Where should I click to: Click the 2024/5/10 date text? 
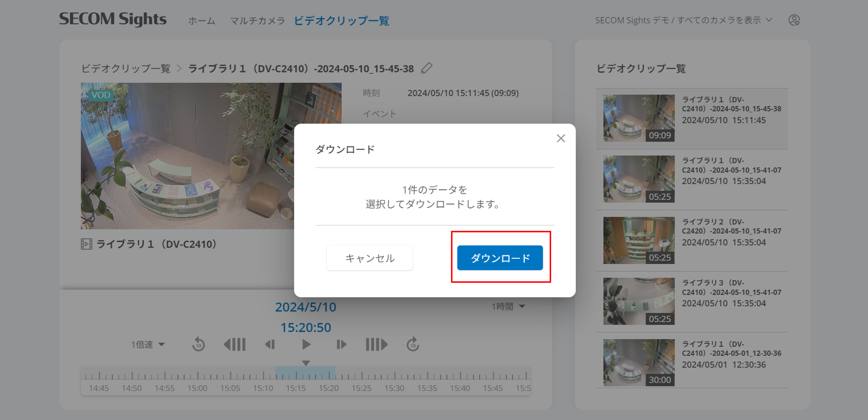click(x=306, y=307)
